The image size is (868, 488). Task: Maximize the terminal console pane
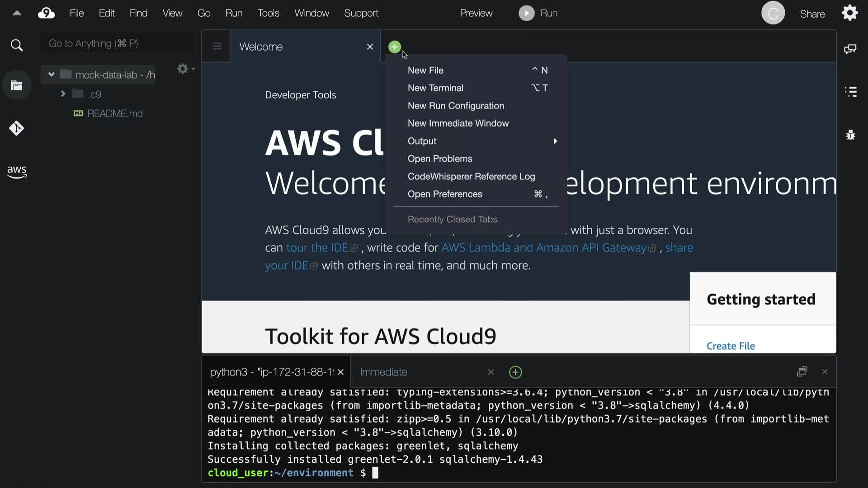pos(802,371)
